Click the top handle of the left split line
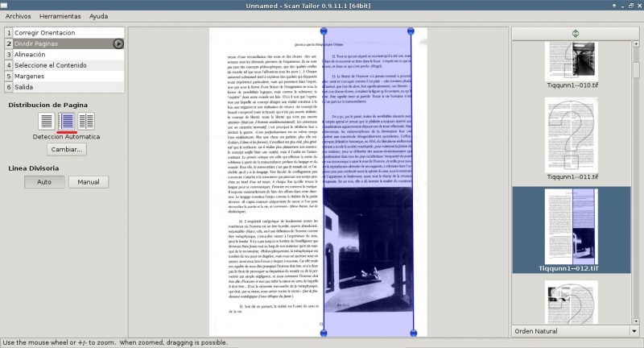 coord(324,30)
